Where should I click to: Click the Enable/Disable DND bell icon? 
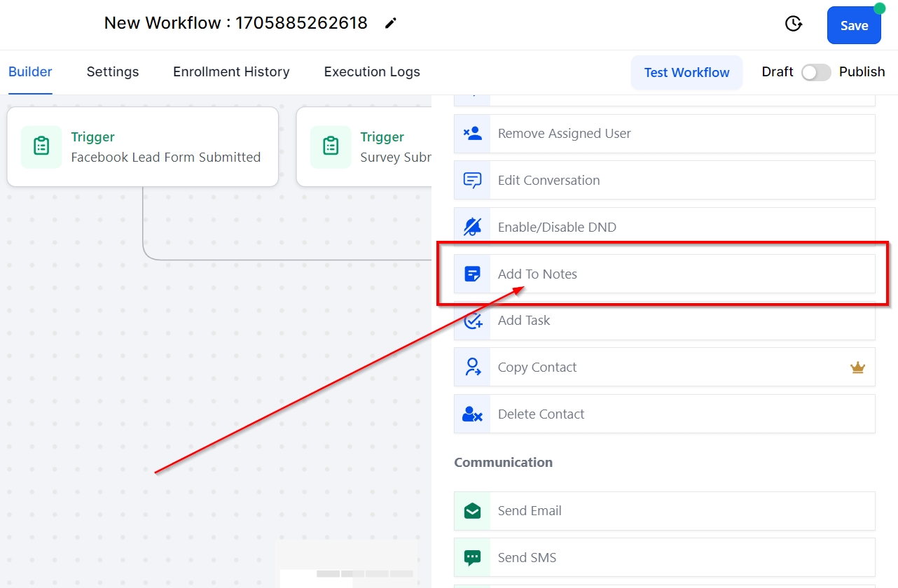point(473,227)
